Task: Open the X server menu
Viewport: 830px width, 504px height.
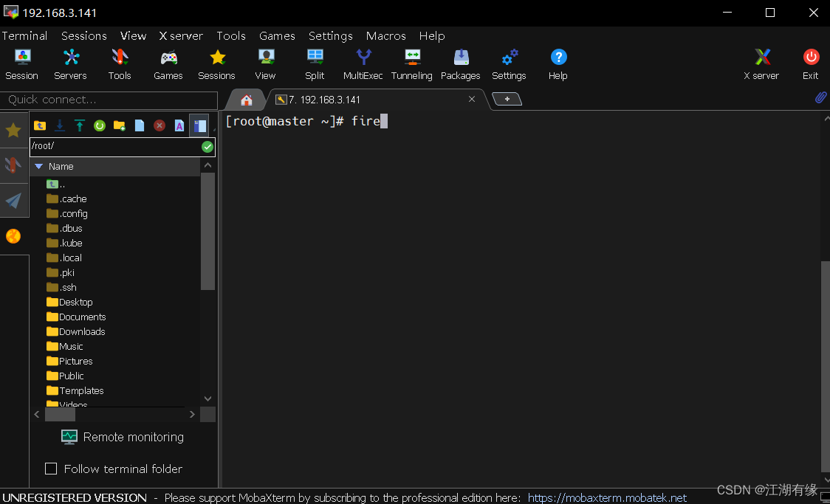Action: pos(181,36)
